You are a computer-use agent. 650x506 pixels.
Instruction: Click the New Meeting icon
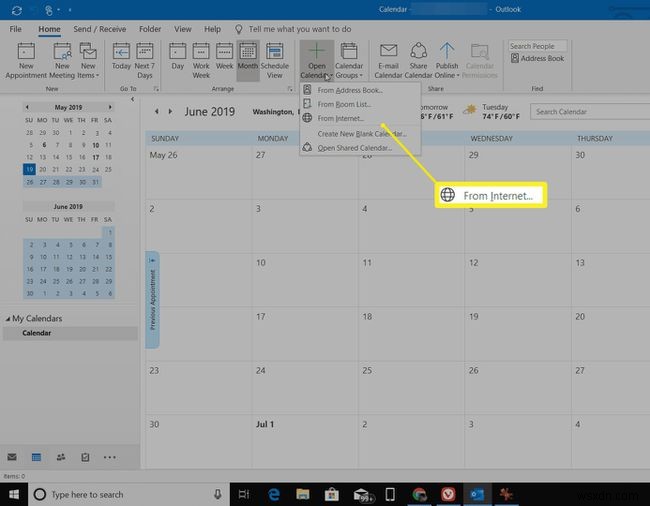[x=62, y=60]
